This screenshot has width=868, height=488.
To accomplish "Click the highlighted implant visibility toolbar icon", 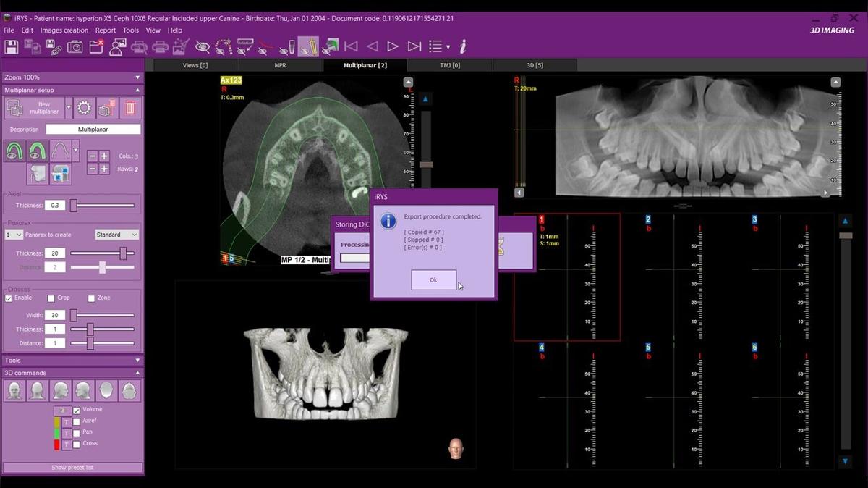I will (x=308, y=46).
